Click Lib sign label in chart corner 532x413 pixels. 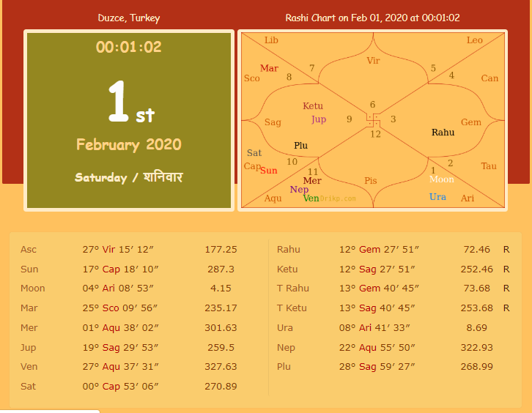tap(271, 40)
